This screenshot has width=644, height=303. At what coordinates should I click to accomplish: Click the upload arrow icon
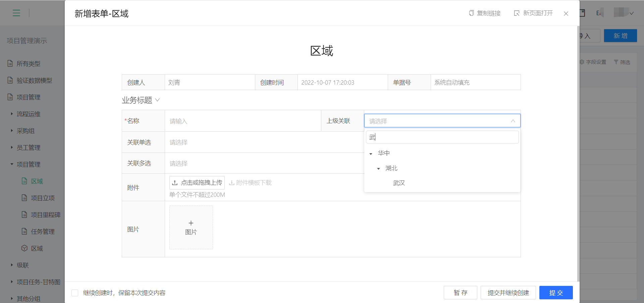175,183
